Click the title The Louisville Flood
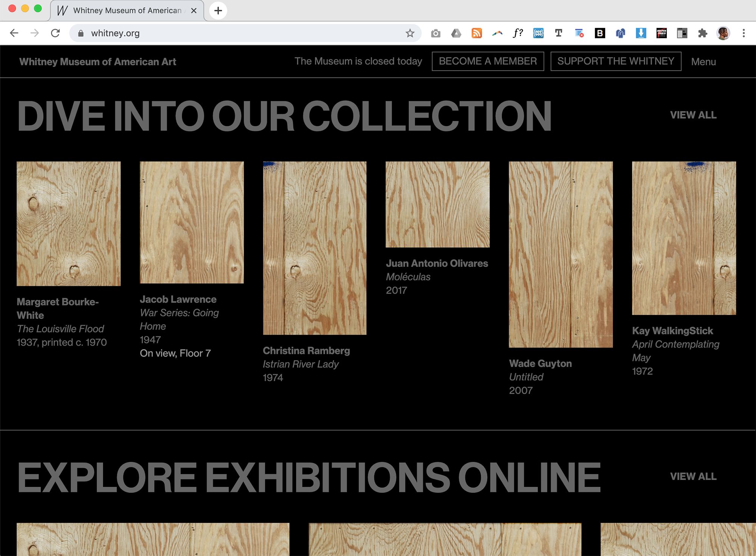The width and height of the screenshot is (756, 556). 60,329
